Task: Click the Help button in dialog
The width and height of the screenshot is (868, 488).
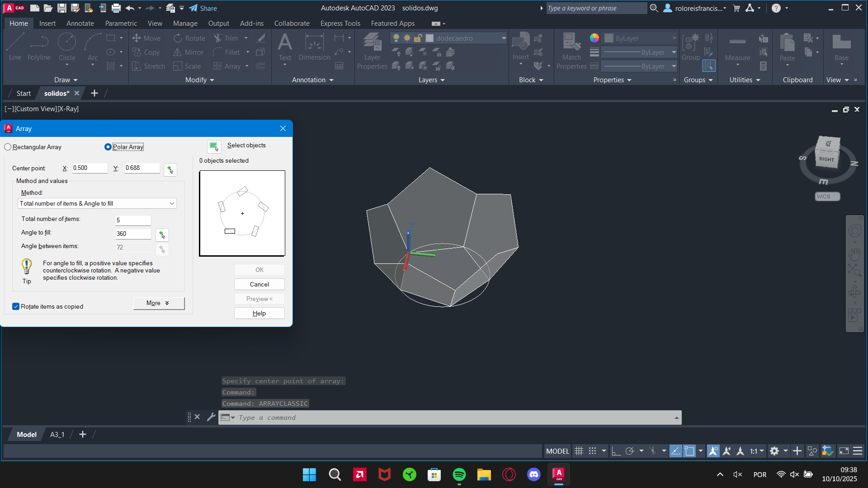Action: [259, 313]
